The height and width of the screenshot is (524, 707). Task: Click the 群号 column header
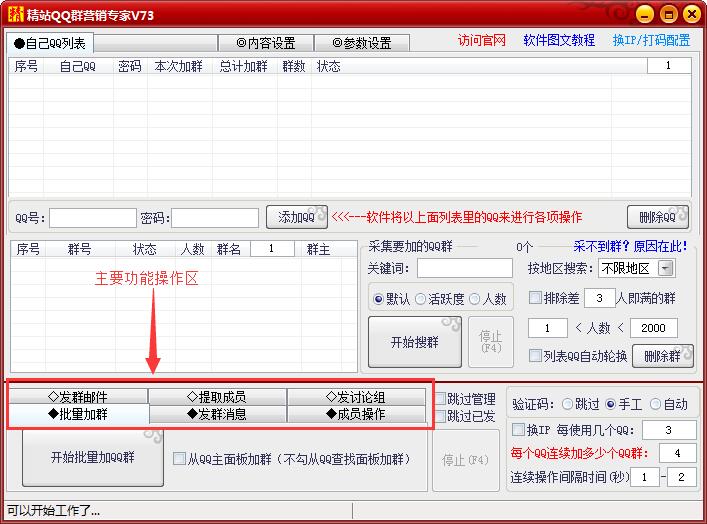(80, 249)
